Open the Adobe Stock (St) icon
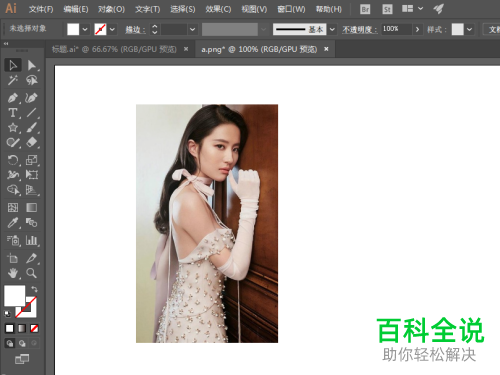The width and height of the screenshot is (500, 375). pyautogui.click(x=387, y=9)
